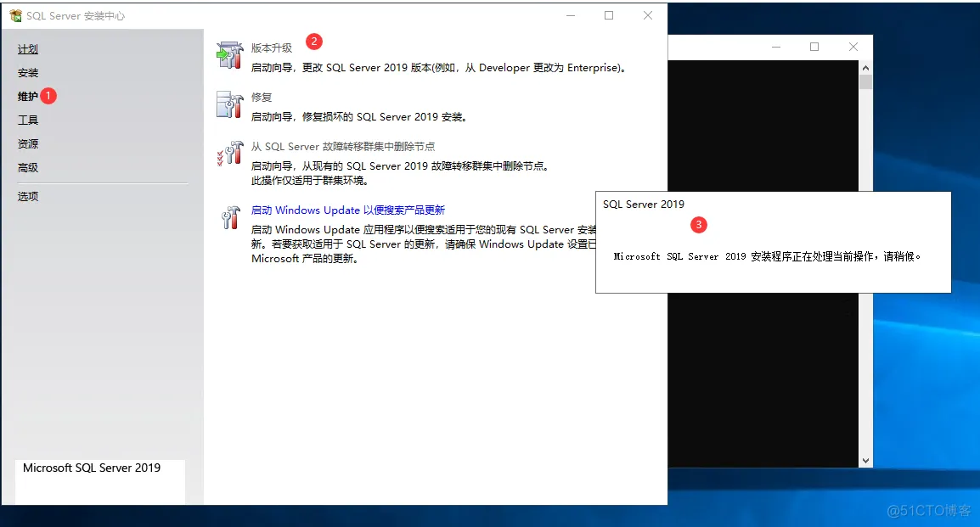Screen dimensions: 980x527
Task: Click the SQL Server 安装中心 title bar icon
Action: pos(15,15)
